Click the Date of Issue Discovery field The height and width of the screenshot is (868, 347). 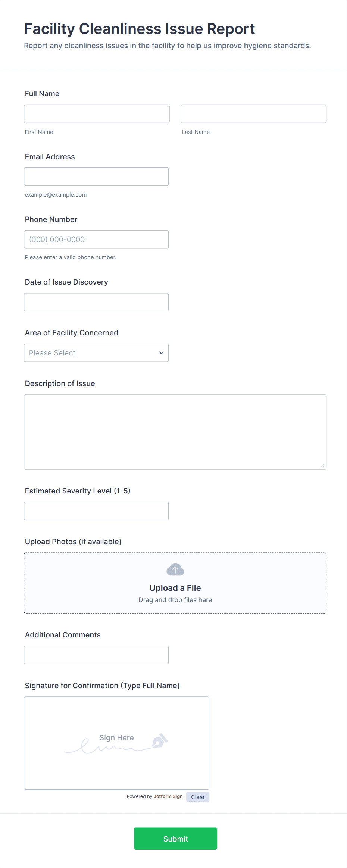click(96, 302)
